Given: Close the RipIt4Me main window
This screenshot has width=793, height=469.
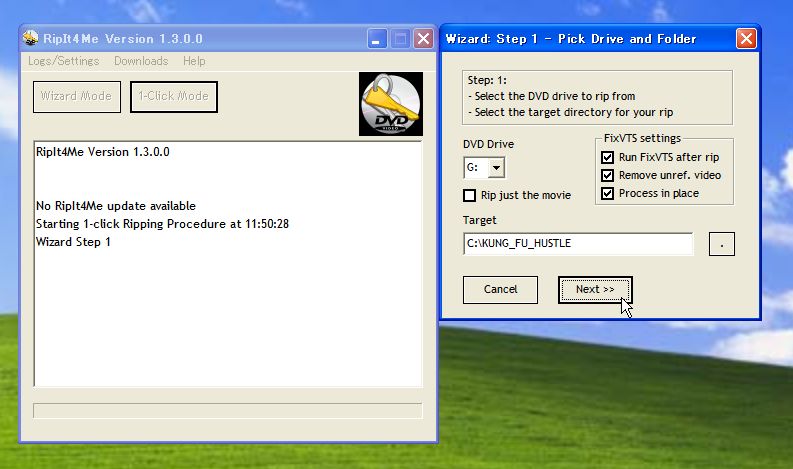Looking at the screenshot, I should [423, 38].
